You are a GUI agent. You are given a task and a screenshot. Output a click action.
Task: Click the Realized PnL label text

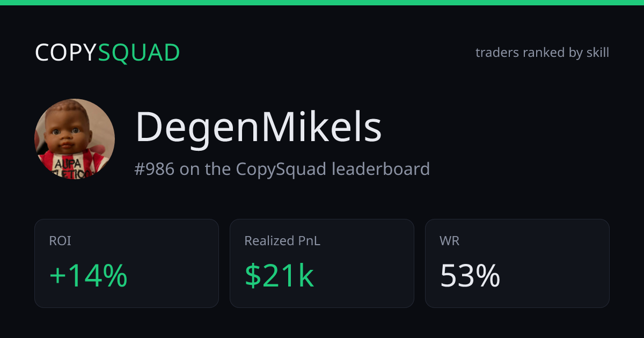[282, 241]
